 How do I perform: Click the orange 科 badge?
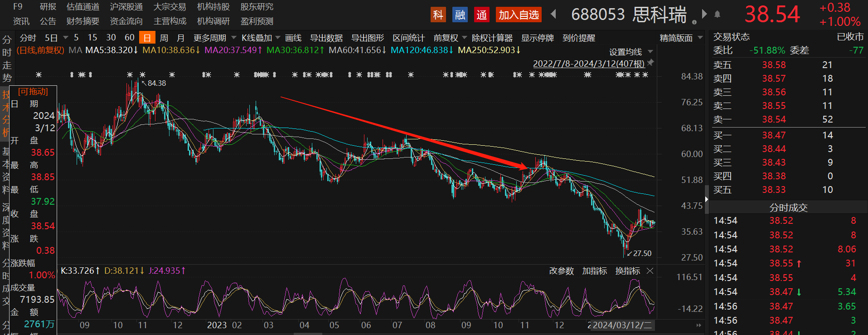(x=438, y=15)
